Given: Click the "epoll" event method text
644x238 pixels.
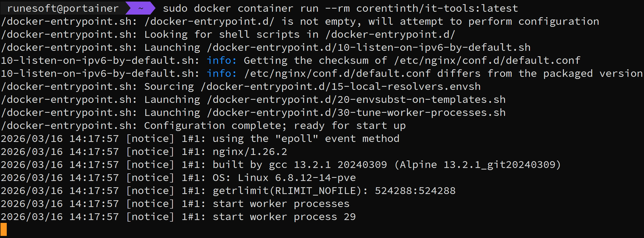Looking at the screenshot, I should coord(297,139).
